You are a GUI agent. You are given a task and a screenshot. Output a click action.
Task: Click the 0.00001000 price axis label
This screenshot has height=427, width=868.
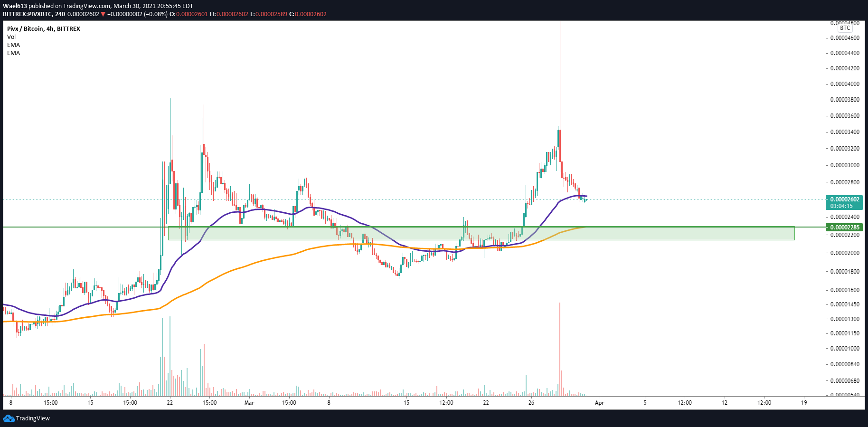pos(845,349)
